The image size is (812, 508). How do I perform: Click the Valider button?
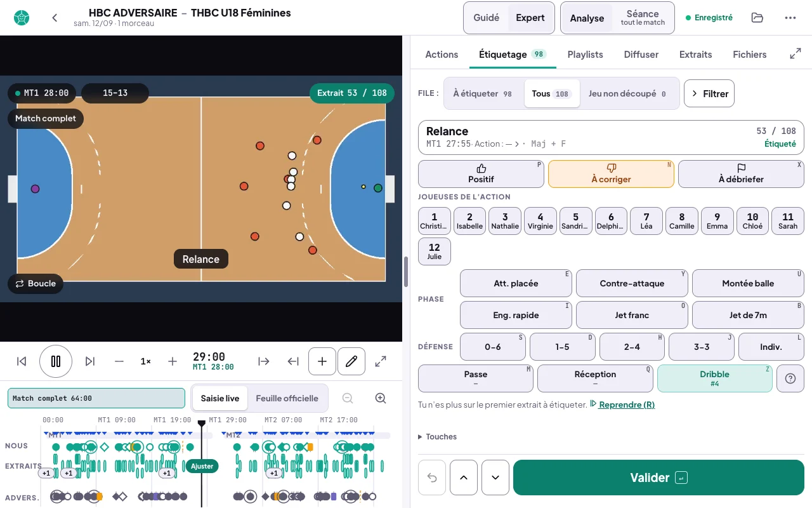click(x=658, y=478)
